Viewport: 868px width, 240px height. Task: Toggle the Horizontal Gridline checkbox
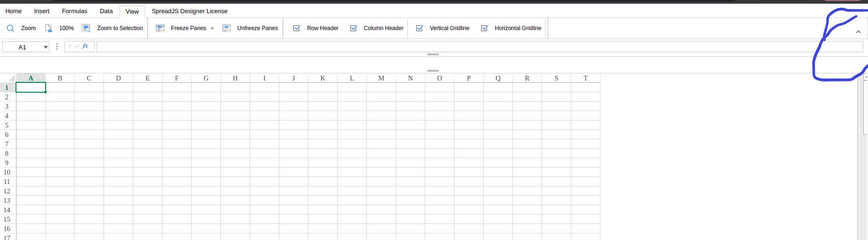tap(485, 28)
